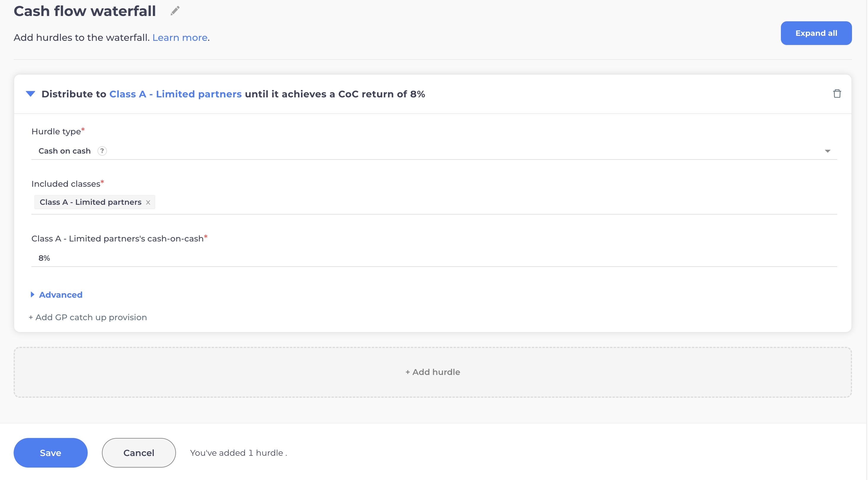Click the pencil icon beside Cash flow waterfall
The height and width of the screenshot is (480, 868).
[175, 11]
